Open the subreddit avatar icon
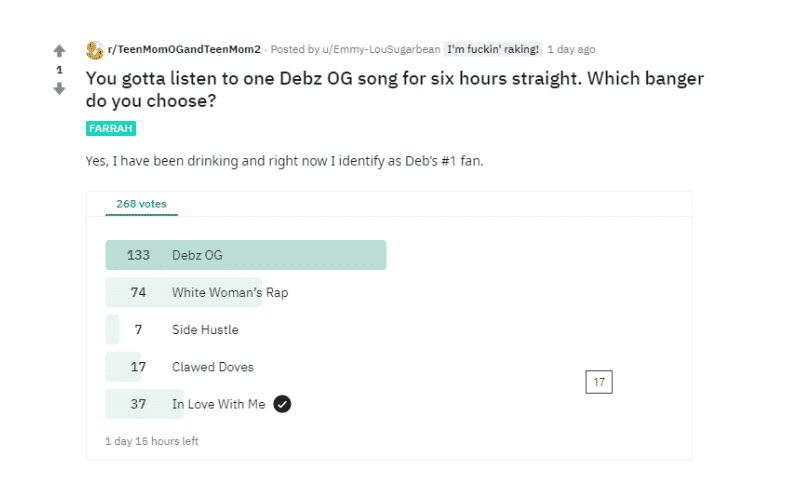This screenshot has height=500, width=800. coord(94,50)
